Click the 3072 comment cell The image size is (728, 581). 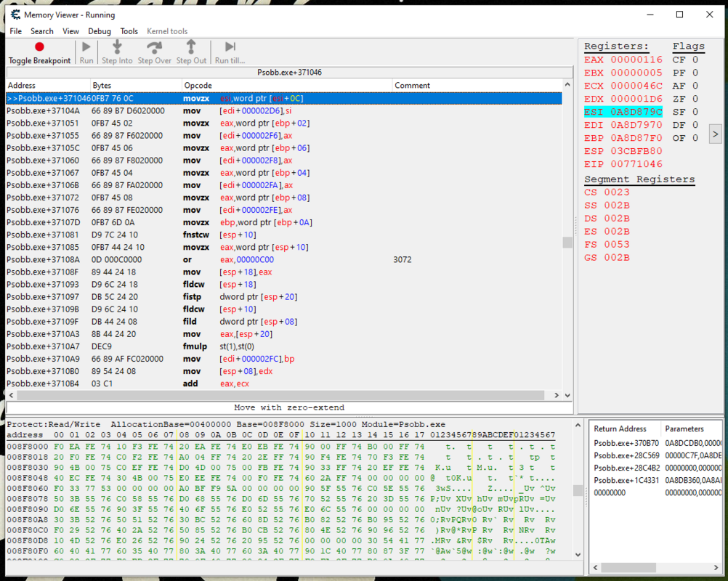[x=402, y=260]
